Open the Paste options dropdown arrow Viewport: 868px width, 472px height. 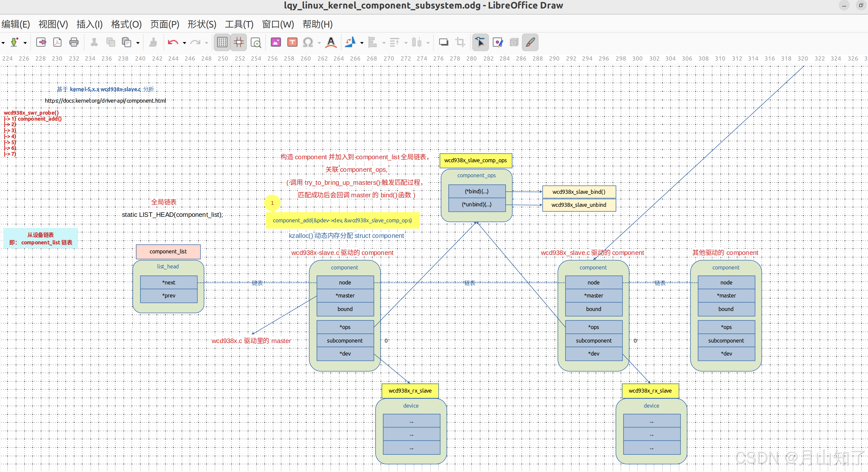coord(138,43)
